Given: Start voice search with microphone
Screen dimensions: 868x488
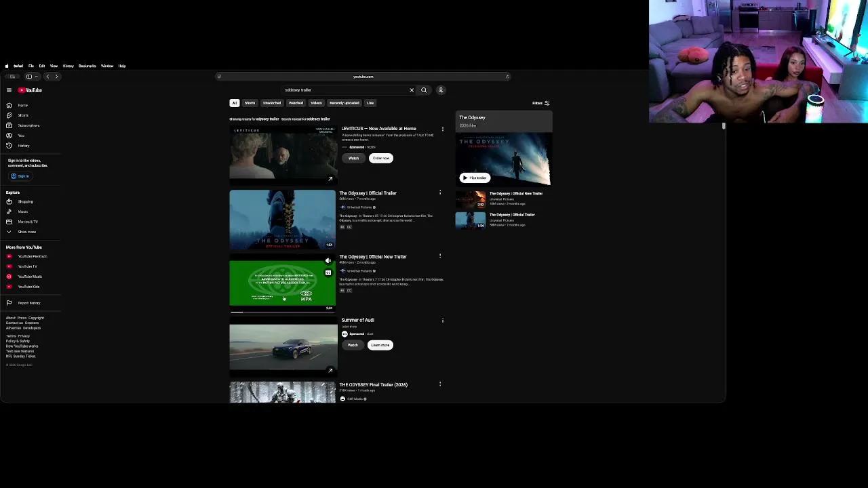Looking at the screenshot, I should click(441, 90).
